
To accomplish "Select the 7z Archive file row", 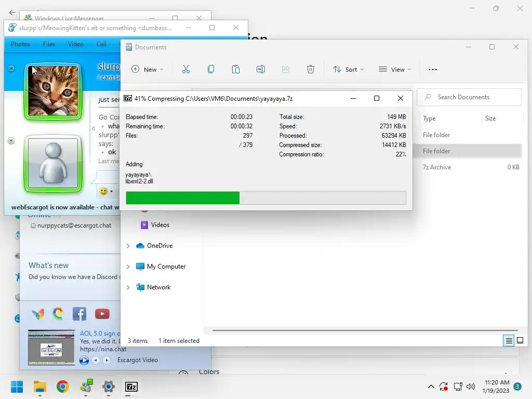I will (468, 167).
